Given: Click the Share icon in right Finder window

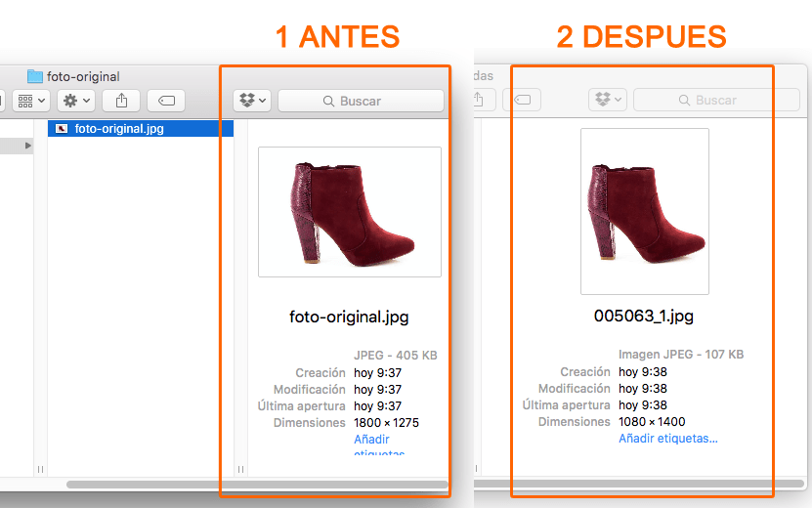Looking at the screenshot, I should (479, 100).
